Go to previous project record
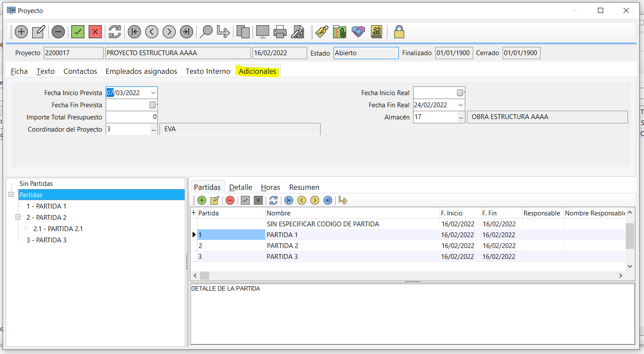 152,32
